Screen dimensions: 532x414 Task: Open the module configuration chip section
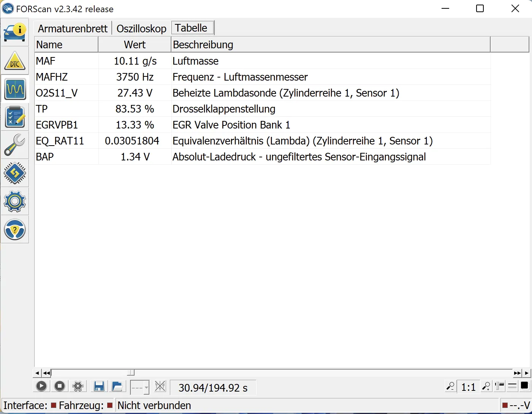(x=15, y=173)
